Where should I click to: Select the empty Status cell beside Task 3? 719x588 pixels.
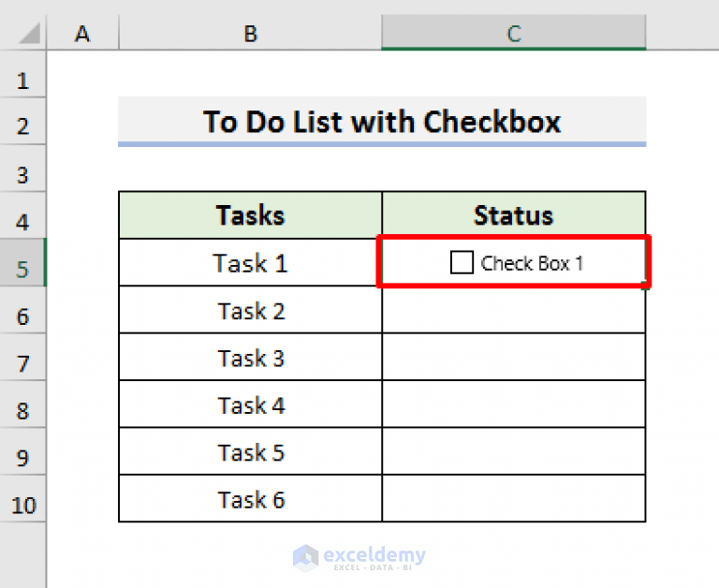pos(514,358)
